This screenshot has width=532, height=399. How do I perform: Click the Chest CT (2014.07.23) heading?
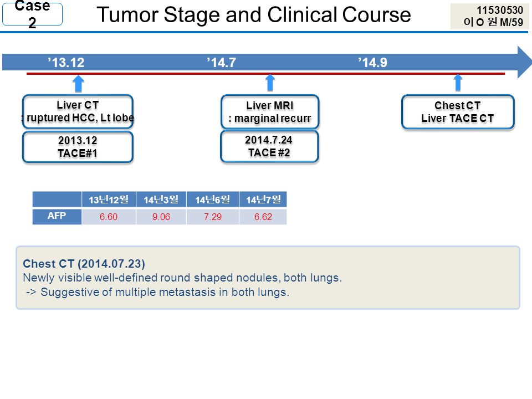(x=84, y=264)
